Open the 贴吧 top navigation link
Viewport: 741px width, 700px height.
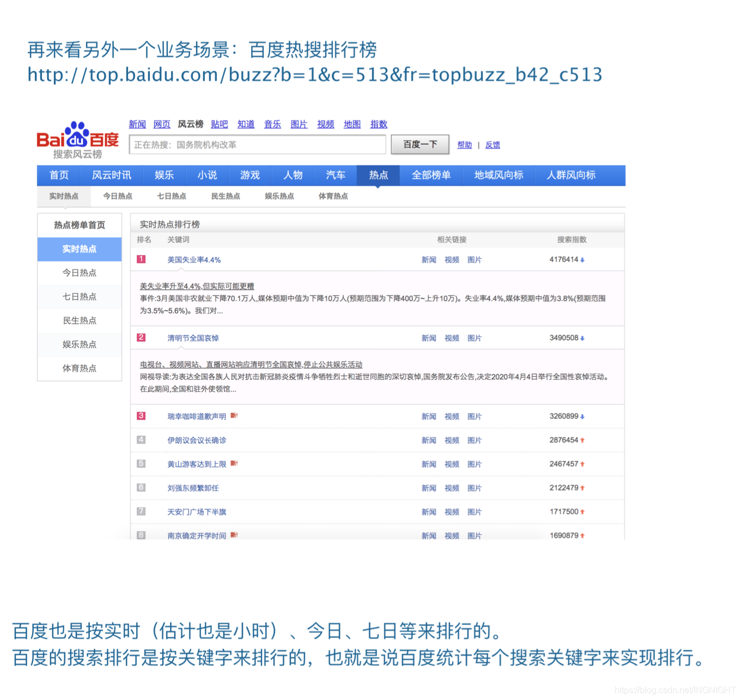coord(220,124)
